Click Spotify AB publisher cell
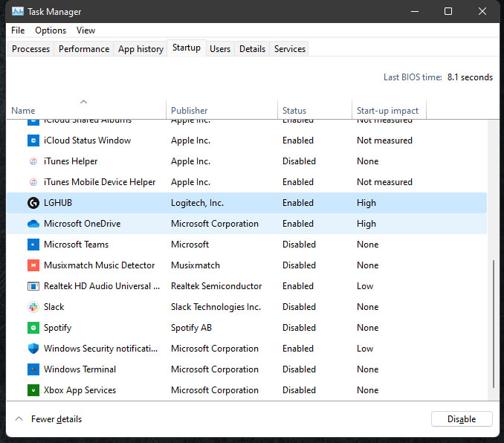The width and height of the screenshot is (504, 443). click(191, 328)
